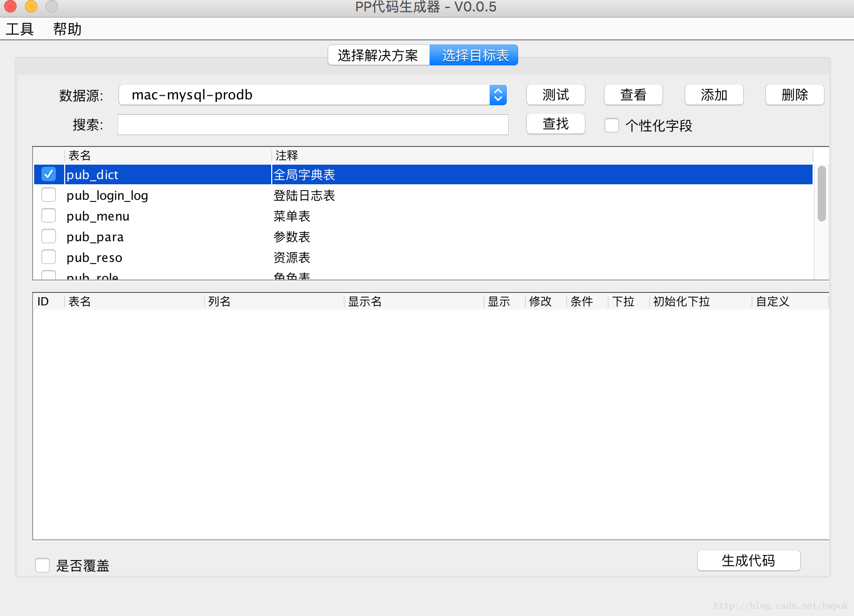The image size is (854, 616).
Task: Click the 登陆日志表 comment cell
Action: 304,196
